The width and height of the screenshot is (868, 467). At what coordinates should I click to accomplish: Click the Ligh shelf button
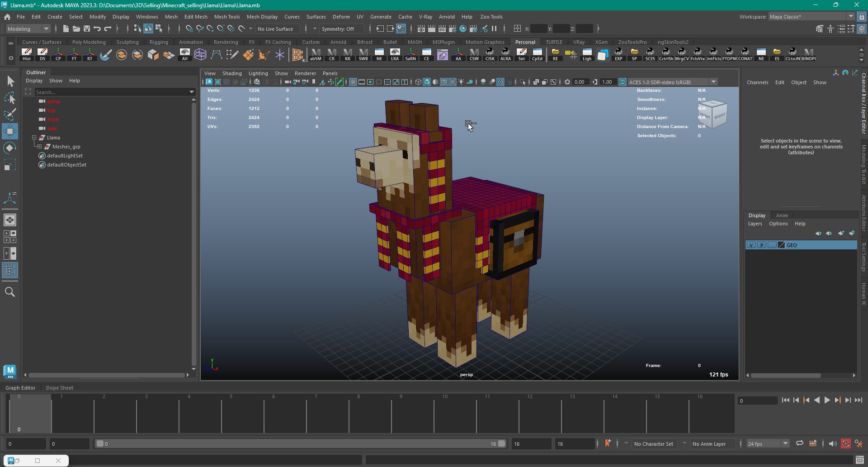click(587, 54)
